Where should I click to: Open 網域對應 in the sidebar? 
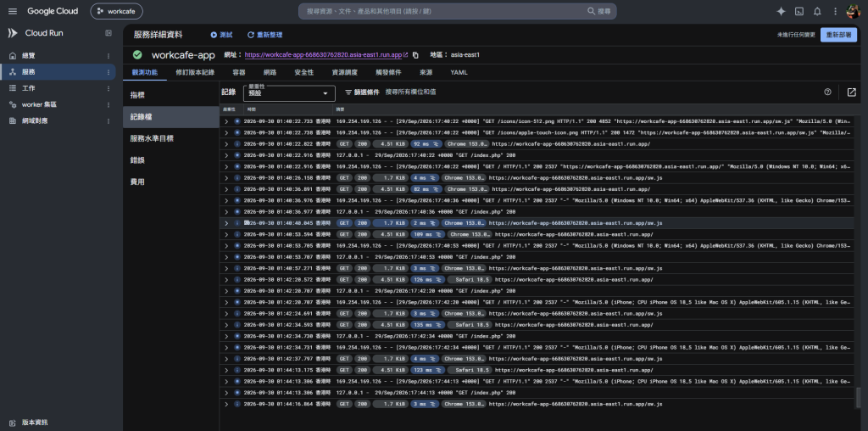click(35, 120)
